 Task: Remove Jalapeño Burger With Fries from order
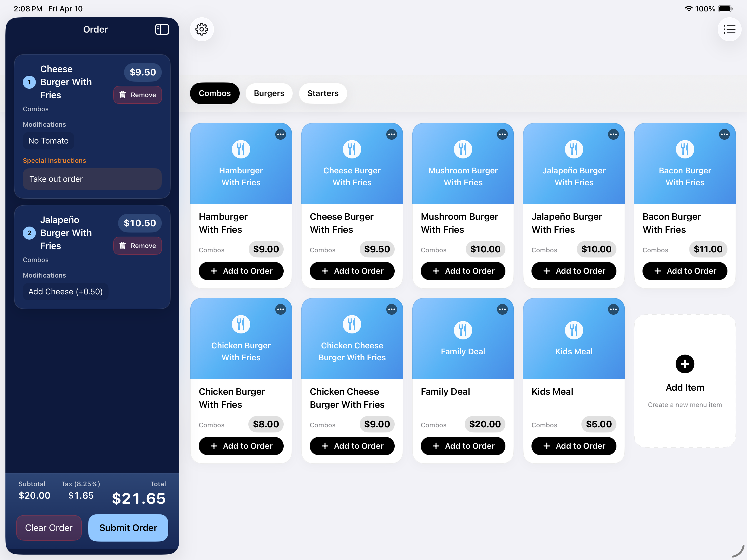[137, 246]
